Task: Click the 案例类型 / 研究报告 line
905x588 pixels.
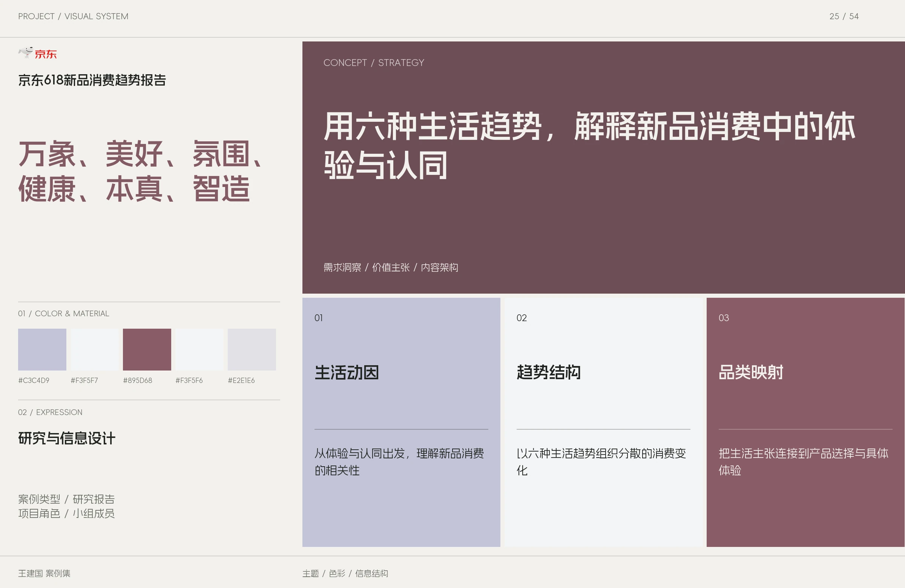Action: (66, 499)
